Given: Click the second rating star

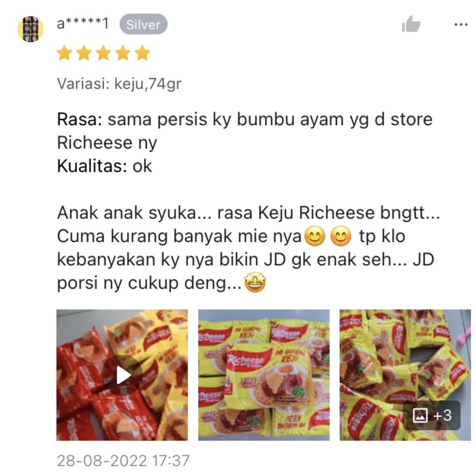Looking at the screenshot, I should [x=84, y=53].
